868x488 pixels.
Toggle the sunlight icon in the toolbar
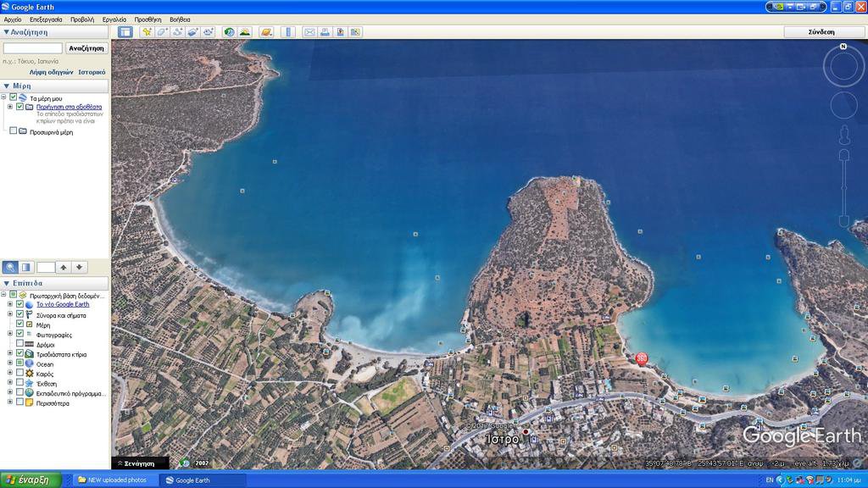point(245,32)
